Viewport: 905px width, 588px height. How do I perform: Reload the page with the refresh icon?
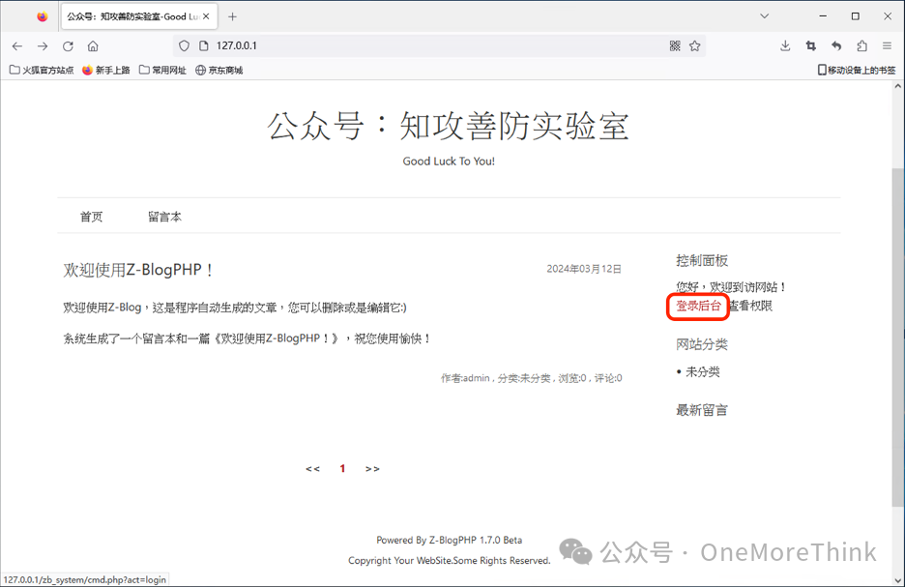click(x=68, y=46)
